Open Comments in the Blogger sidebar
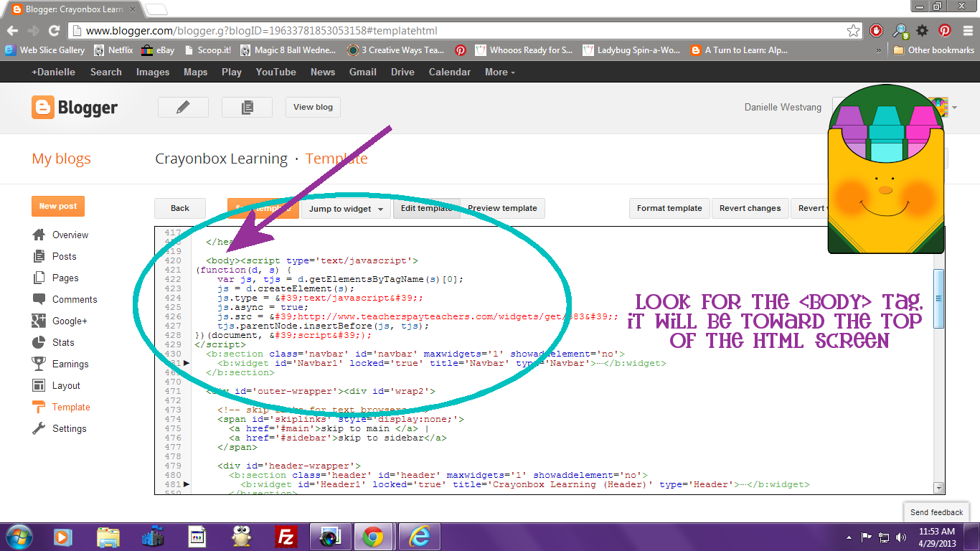 coord(75,299)
